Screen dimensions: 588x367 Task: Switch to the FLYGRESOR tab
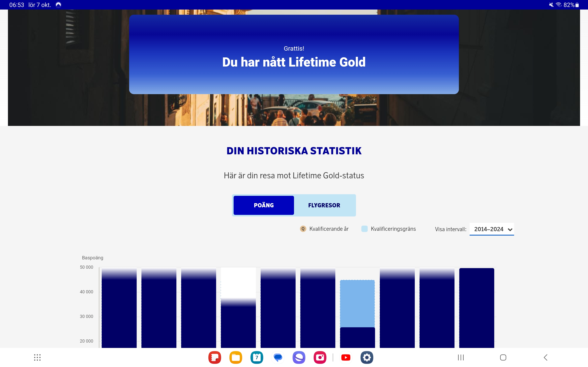[324, 205]
